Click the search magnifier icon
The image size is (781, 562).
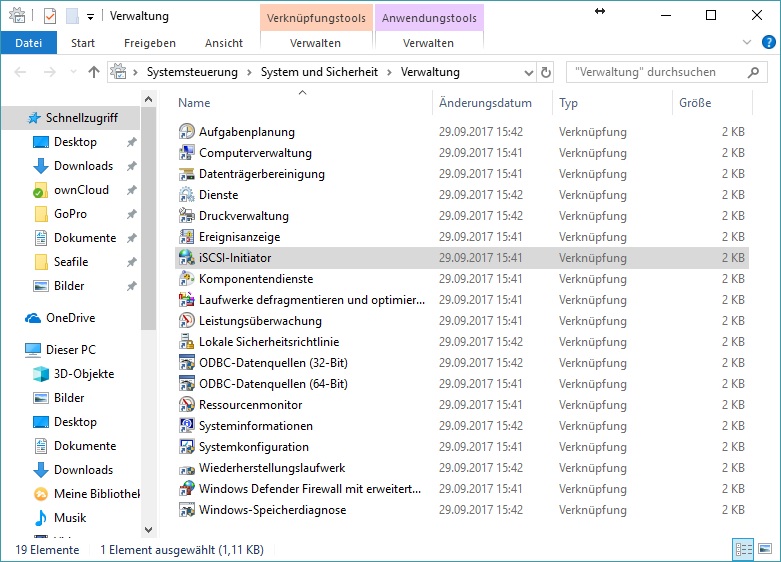coord(753,72)
